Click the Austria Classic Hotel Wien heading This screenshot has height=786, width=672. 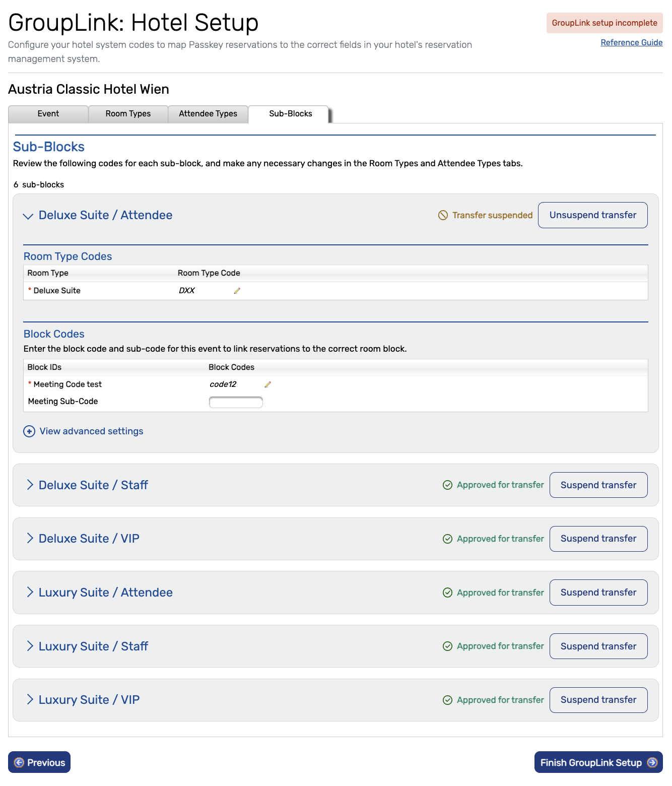point(89,89)
